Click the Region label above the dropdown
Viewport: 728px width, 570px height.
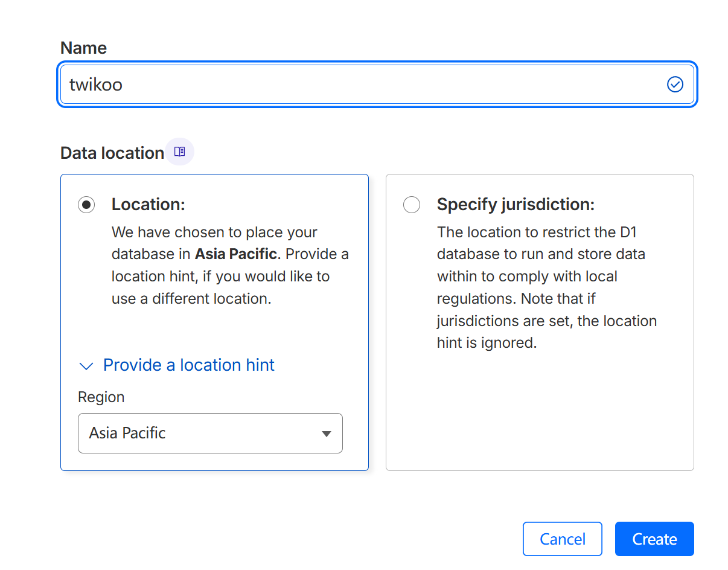(101, 397)
